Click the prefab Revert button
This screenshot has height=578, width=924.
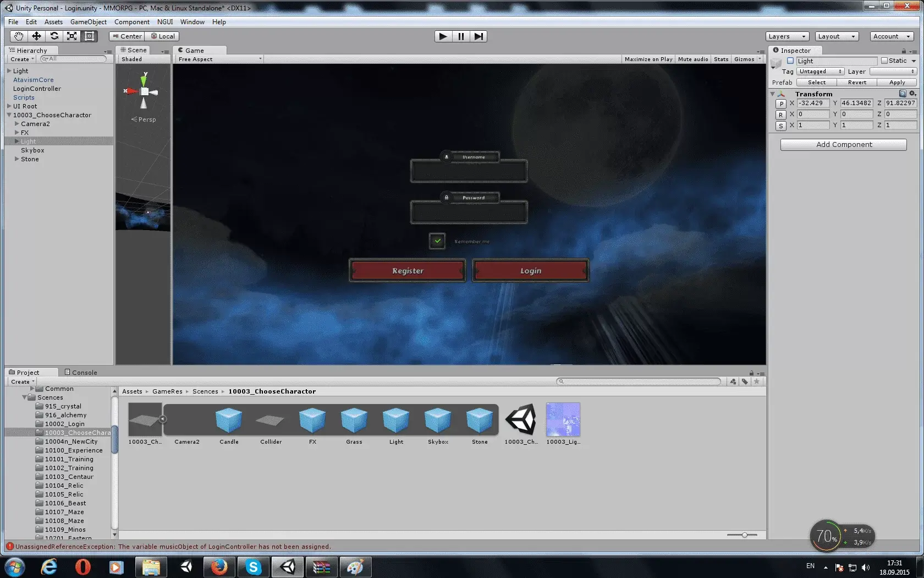tap(857, 83)
